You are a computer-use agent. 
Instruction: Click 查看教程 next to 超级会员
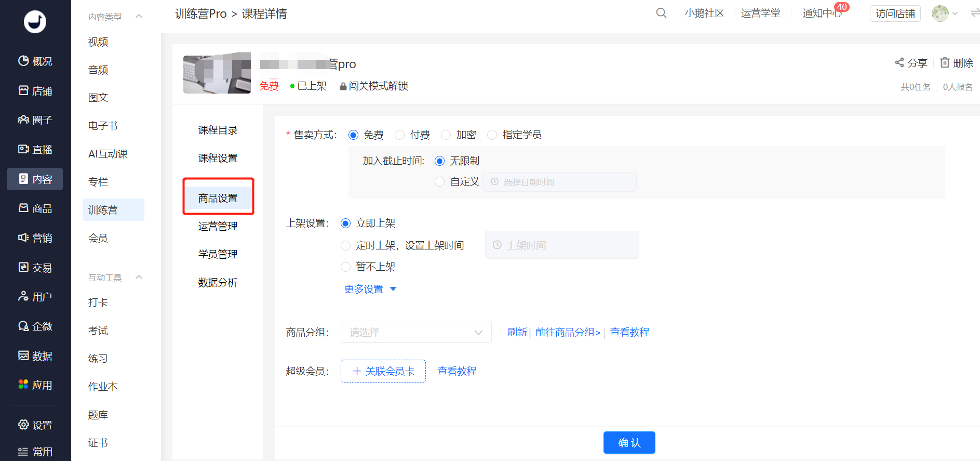tap(457, 371)
